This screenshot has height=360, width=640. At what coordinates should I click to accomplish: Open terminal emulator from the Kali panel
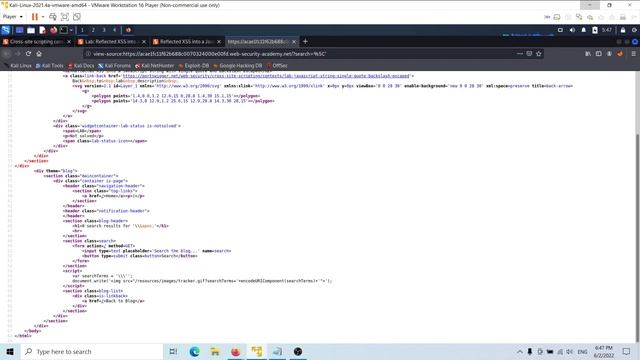tap(64, 30)
